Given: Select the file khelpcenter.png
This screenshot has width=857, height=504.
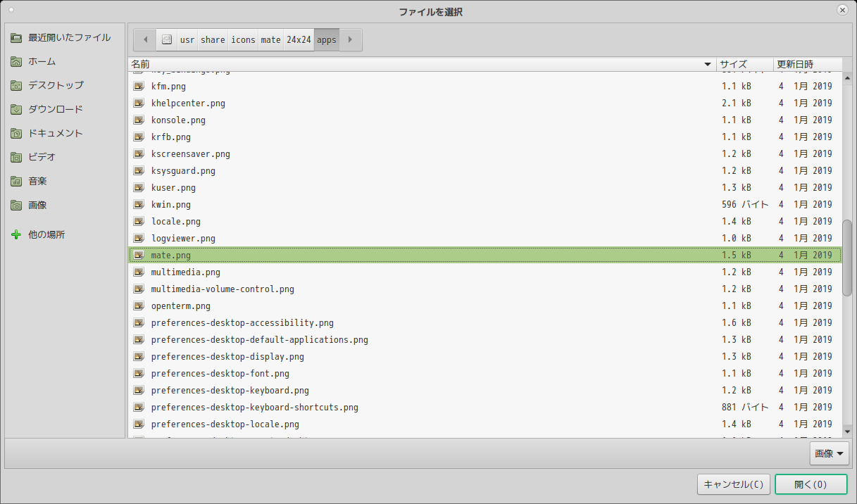Looking at the screenshot, I should 485,103.
